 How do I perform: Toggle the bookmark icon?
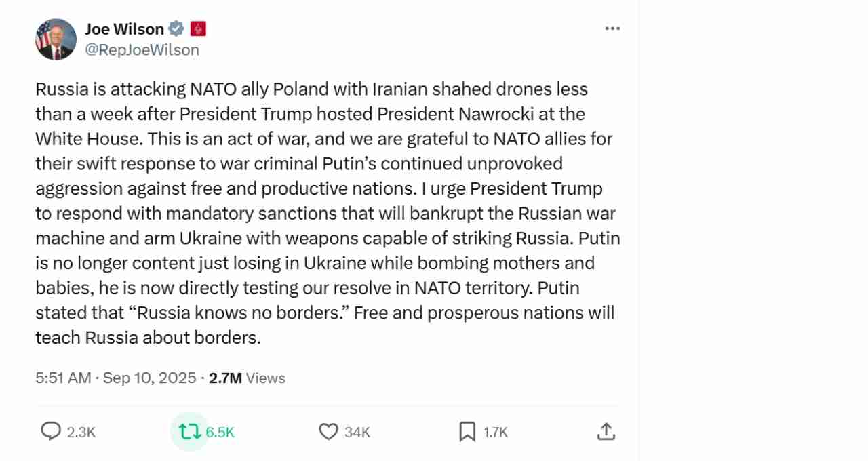[x=467, y=431]
